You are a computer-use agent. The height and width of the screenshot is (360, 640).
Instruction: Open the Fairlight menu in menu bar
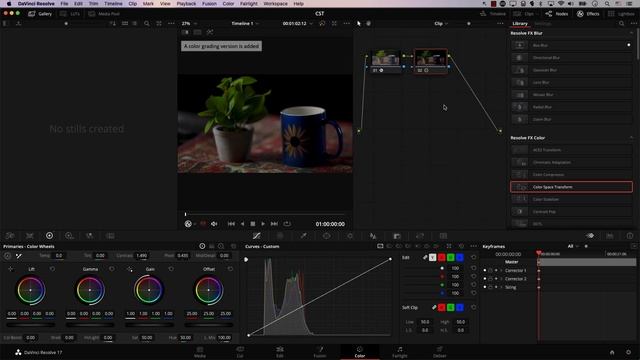coord(249,4)
